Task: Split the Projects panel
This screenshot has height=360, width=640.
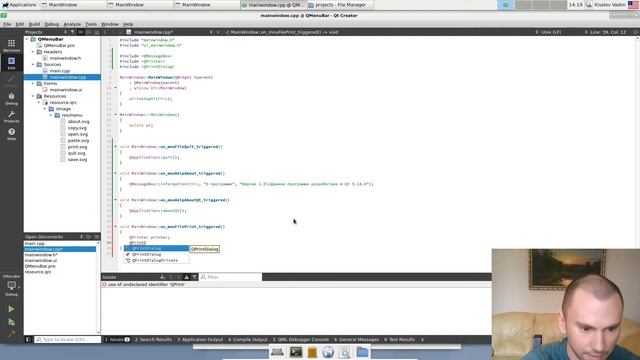Action: (x=89, y=32)
